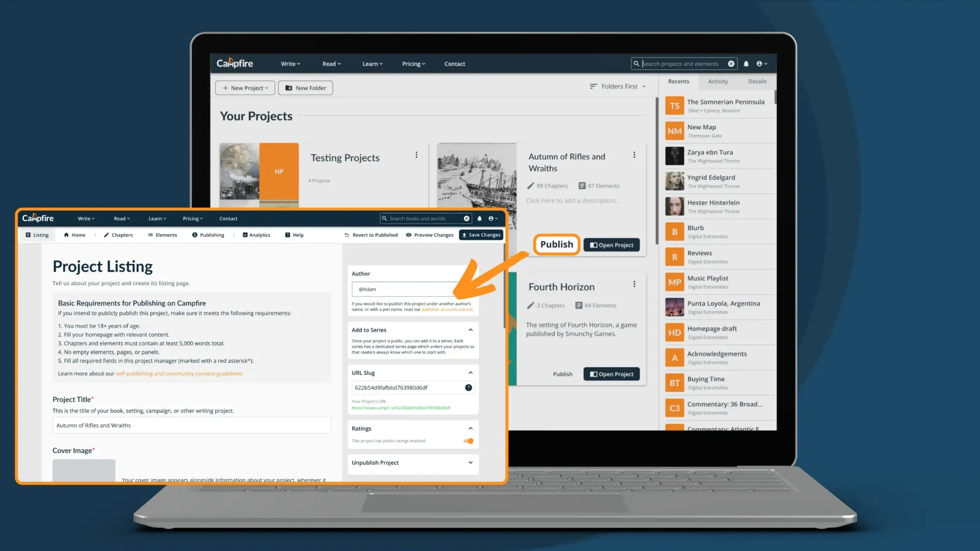Click the NM avatar for New Map
This screenshot has height=551, width=980.
675,131
